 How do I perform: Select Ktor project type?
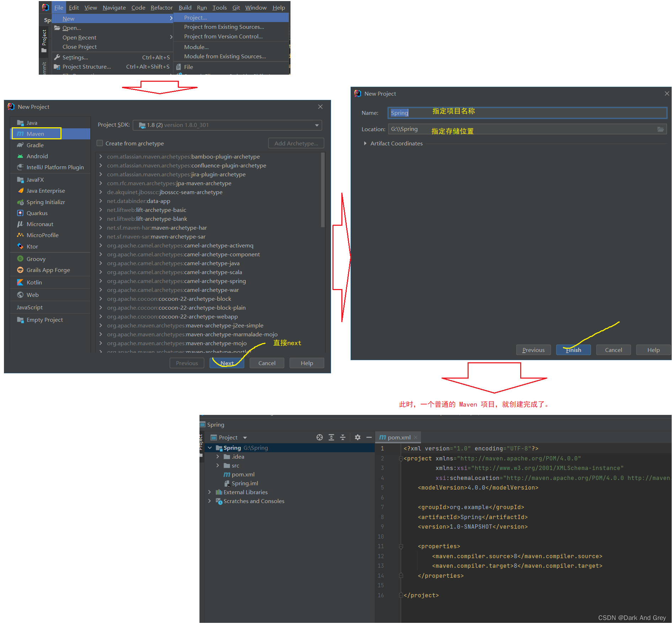pos(50,246)
